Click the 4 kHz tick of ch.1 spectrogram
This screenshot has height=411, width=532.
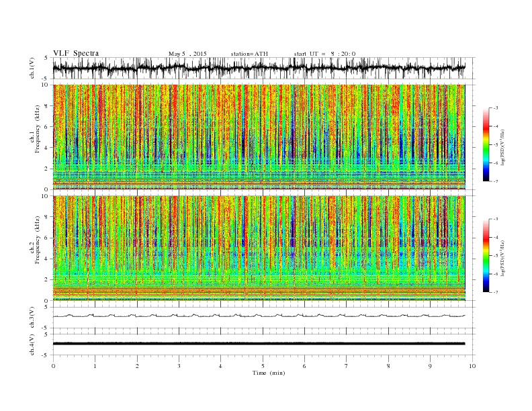pyautogui.click(x=47, y=148)
